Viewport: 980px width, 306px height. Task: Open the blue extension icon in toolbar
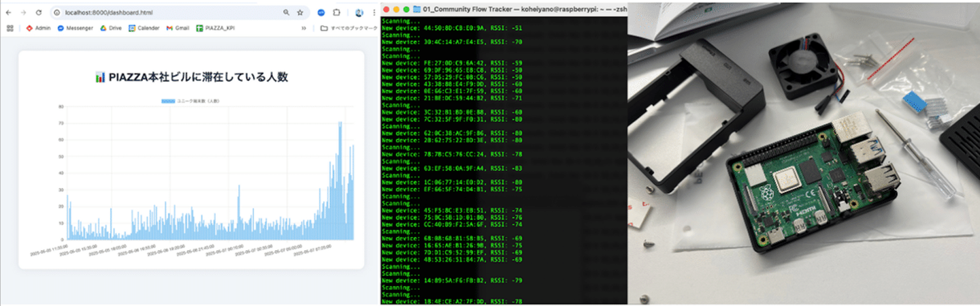(x=321, y=12)
